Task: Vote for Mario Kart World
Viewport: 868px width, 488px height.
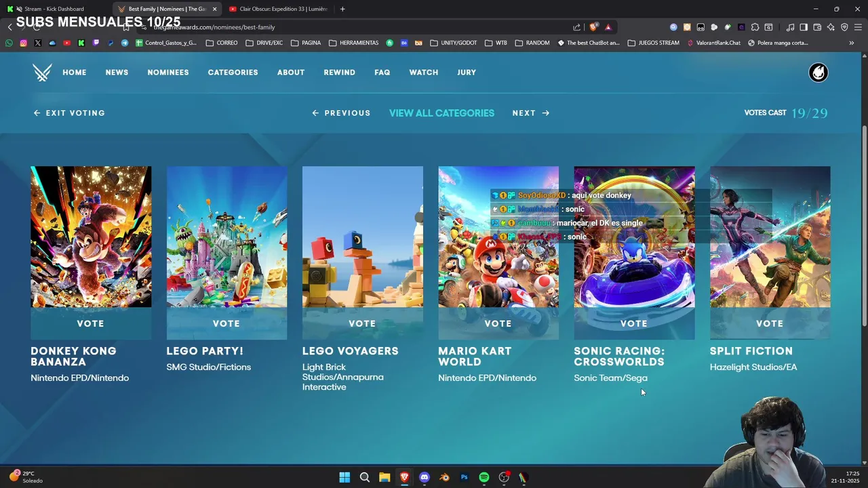Action: [498, 324]
